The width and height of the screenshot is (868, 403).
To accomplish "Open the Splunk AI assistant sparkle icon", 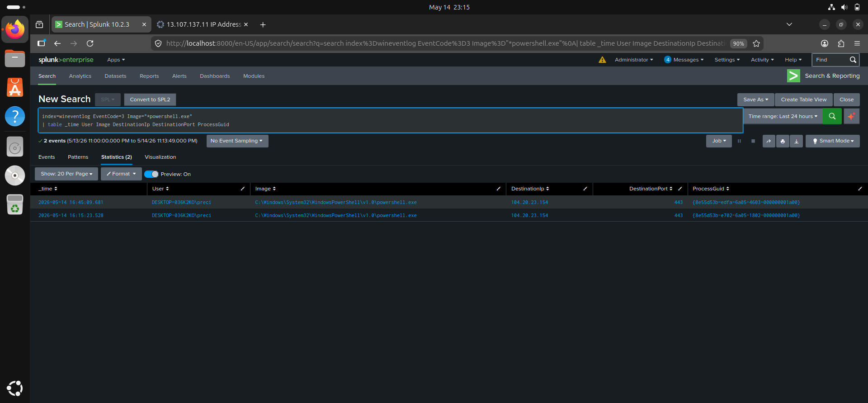I will tap(851, 116).
